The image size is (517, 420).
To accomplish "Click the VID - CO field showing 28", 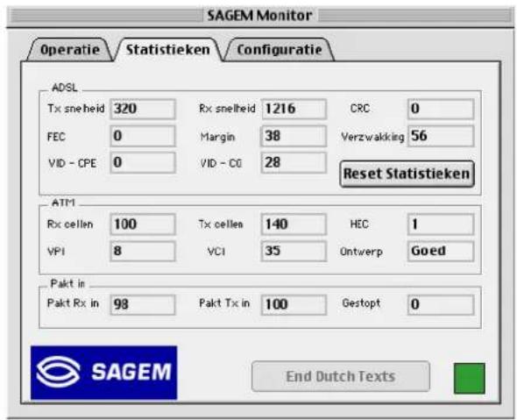I will (x=294, y=163).
